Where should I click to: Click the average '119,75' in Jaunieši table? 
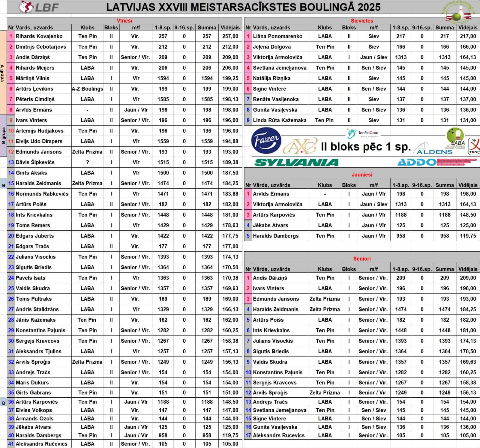(468, 236)
